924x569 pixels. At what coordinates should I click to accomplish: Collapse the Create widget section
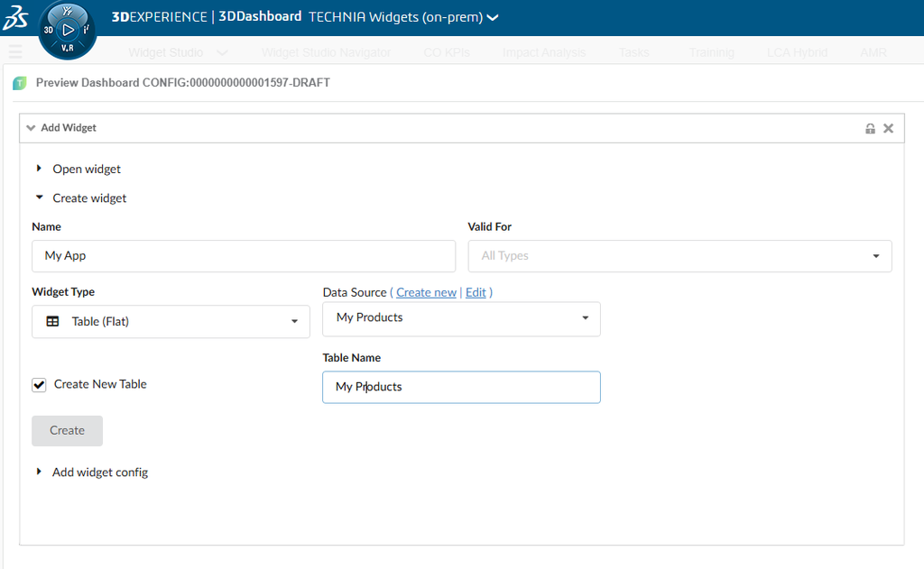(39, 197)
